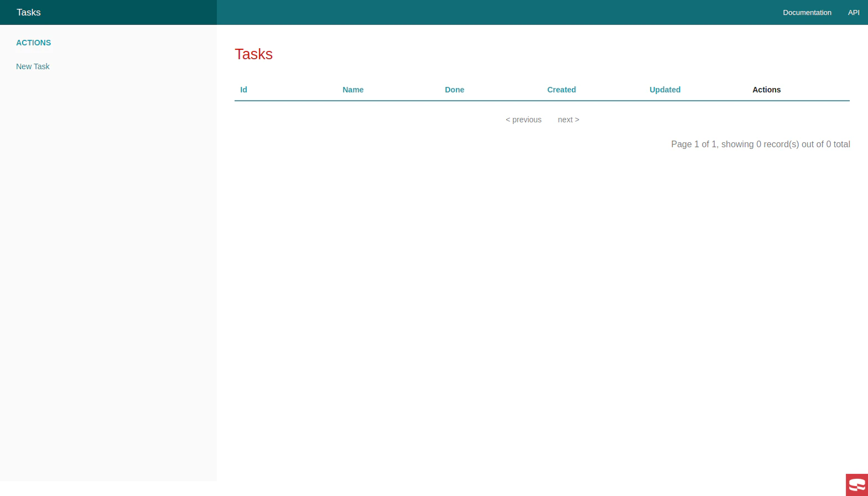
Task: Go to previous page
Action: pyautogui.click(x=523, y=120)
